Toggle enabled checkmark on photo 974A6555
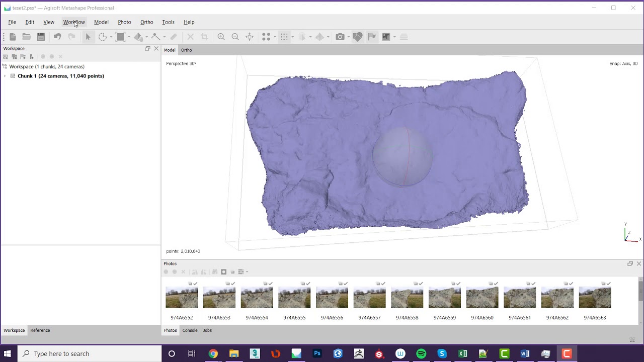 coord(308,284)
